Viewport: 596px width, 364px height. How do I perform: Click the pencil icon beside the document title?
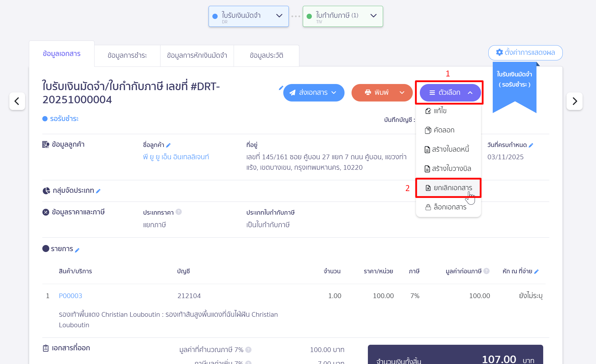(281, 87)
